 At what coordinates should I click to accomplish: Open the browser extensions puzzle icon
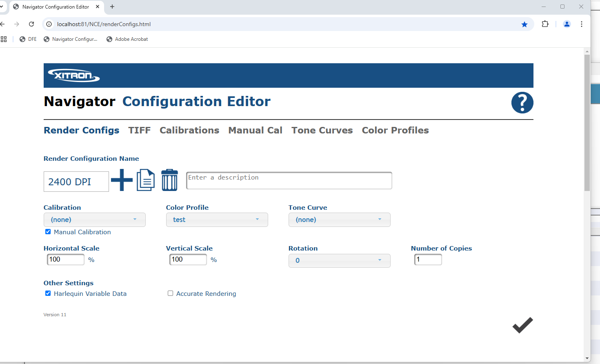click(545, 24)
